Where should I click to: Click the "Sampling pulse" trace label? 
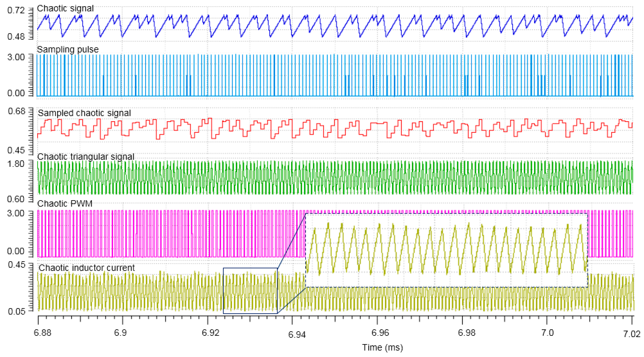[67, 49]
